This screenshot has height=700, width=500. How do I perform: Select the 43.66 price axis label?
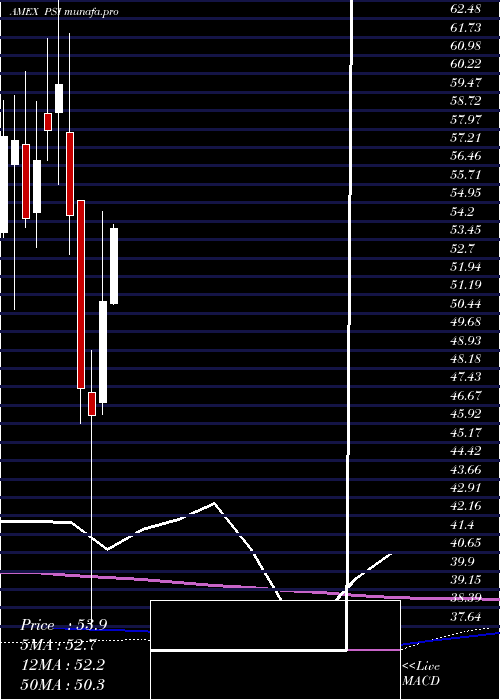click(465, 470)
